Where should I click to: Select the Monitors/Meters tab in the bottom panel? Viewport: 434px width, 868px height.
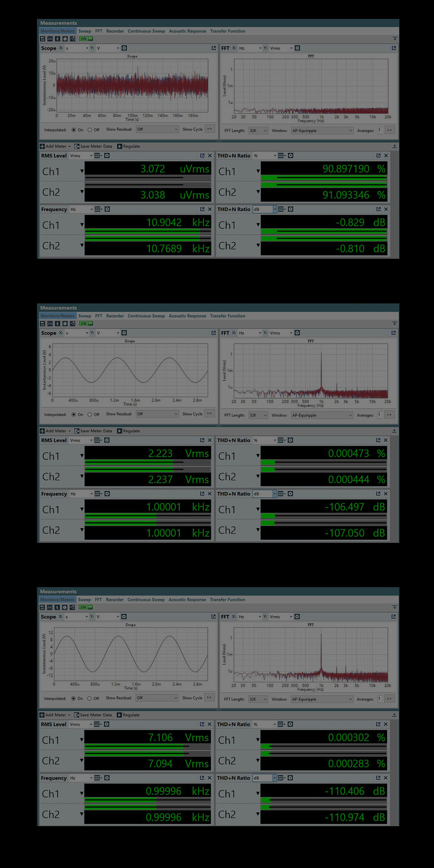tap(57, 600)
